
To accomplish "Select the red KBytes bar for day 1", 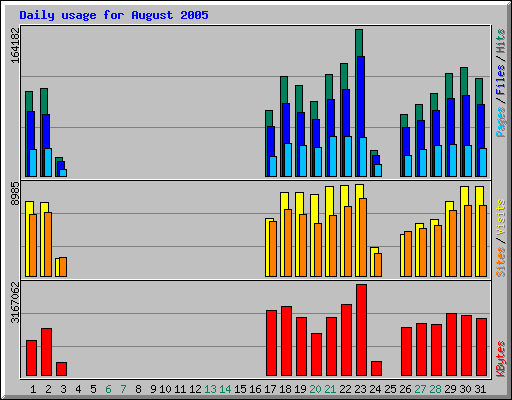I will coord(31,358).
